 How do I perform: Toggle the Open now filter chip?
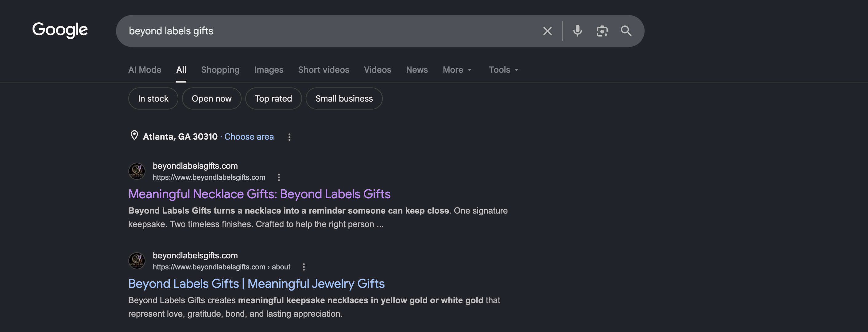(211, 99)
